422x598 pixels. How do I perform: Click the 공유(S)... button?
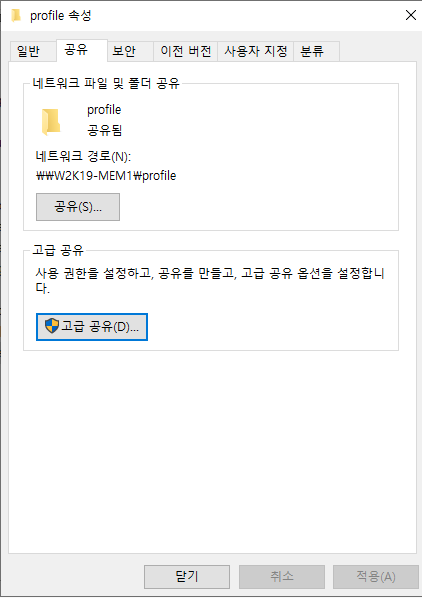(78, 207)
